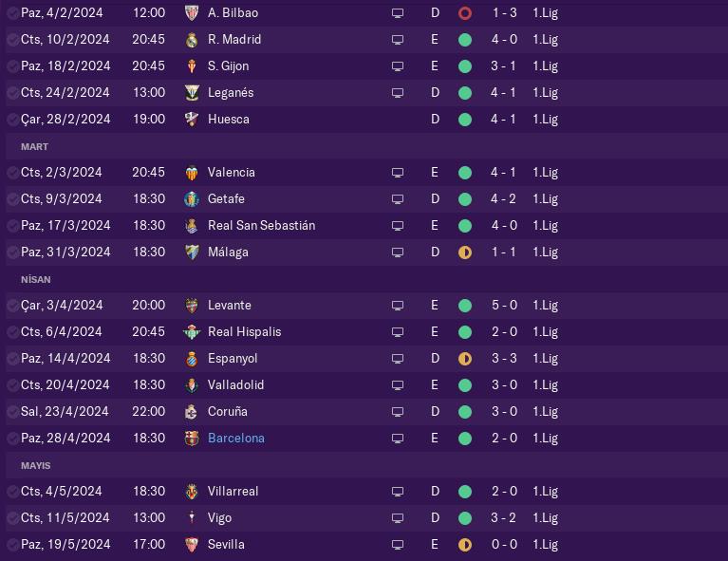Viewport: 728px width, 561px height.
Task: Click the Barcelona club badge
Action: [191, 439]
